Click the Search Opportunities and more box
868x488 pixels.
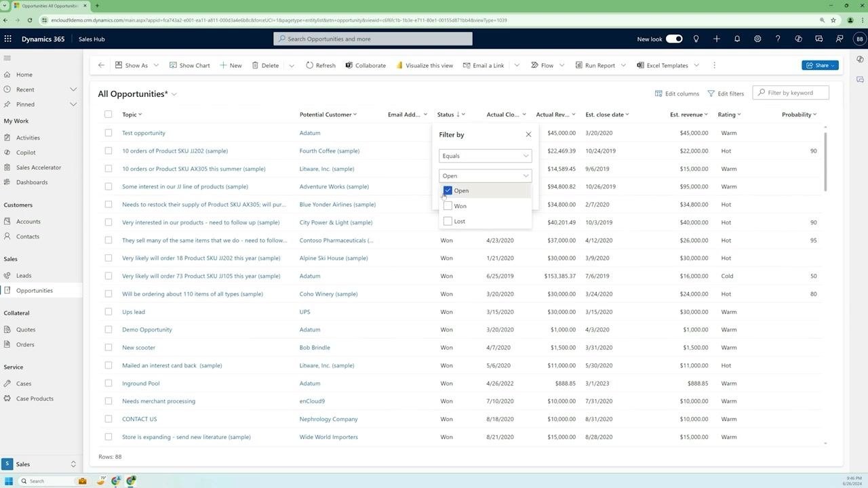coord(373,39)
